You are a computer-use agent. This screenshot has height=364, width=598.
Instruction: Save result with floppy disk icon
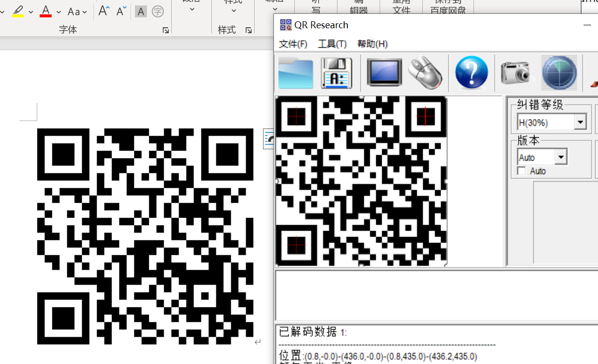336,73
